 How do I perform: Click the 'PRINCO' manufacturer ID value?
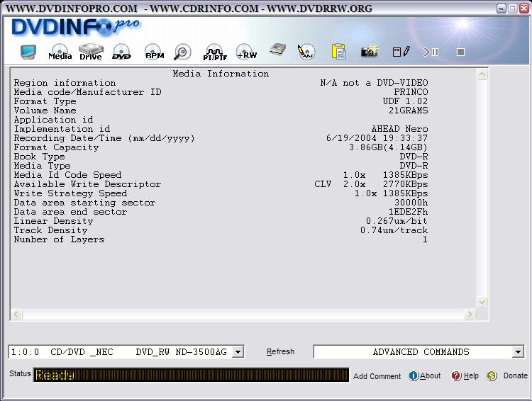(411, 92)
